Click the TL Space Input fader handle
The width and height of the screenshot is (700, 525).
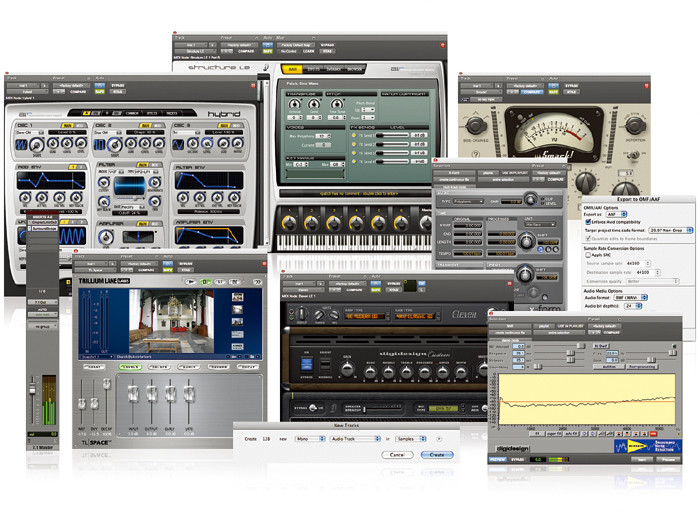point(133,394)
